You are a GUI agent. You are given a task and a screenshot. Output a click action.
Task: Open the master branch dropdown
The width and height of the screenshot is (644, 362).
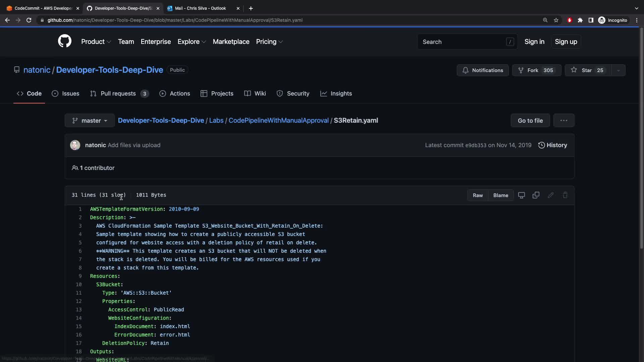coord(90,121)
